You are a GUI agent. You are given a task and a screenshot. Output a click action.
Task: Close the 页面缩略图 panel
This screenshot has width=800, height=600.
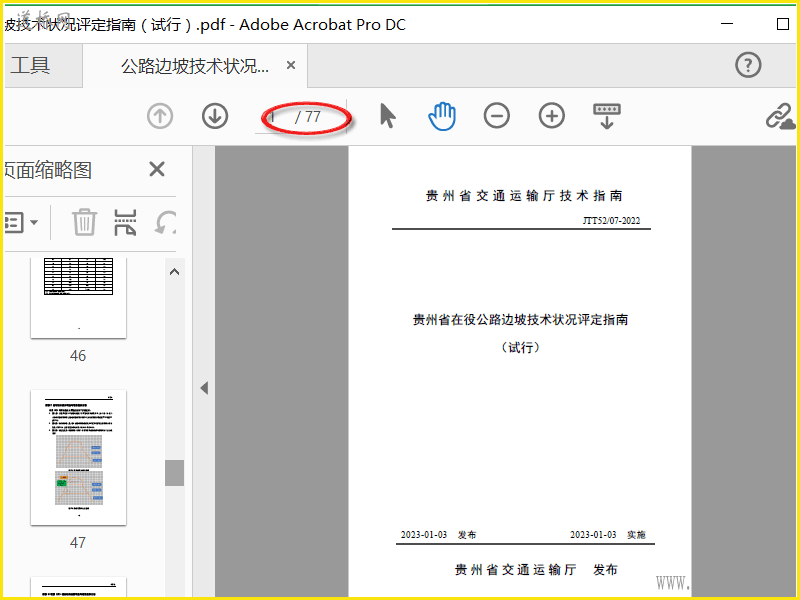[157, 169]
